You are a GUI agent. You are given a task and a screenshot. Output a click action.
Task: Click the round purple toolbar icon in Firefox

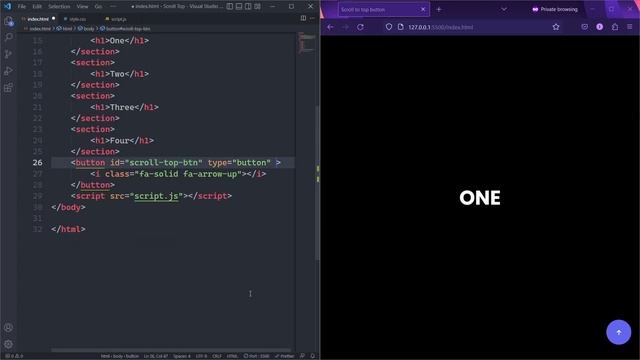point(600,27)
